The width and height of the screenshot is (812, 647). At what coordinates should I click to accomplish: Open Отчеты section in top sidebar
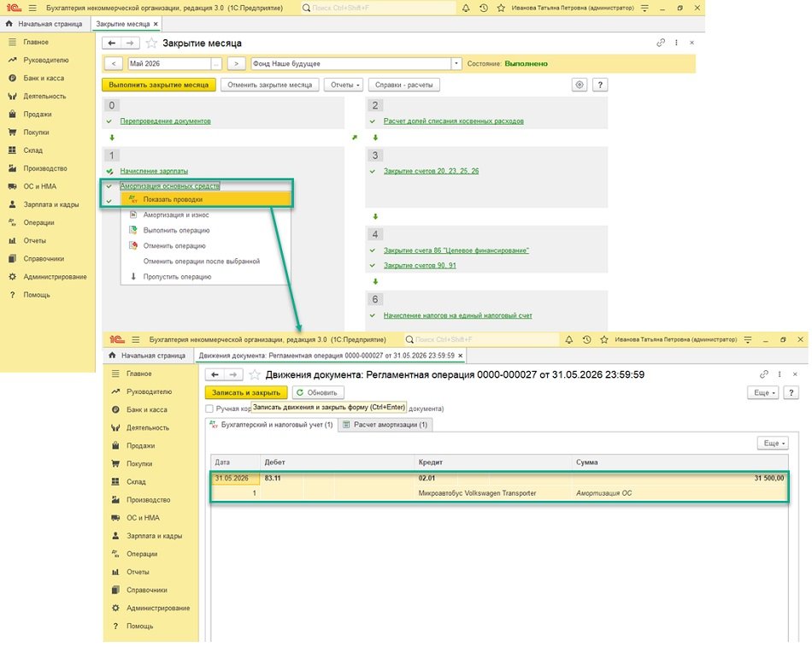point(35,240)
